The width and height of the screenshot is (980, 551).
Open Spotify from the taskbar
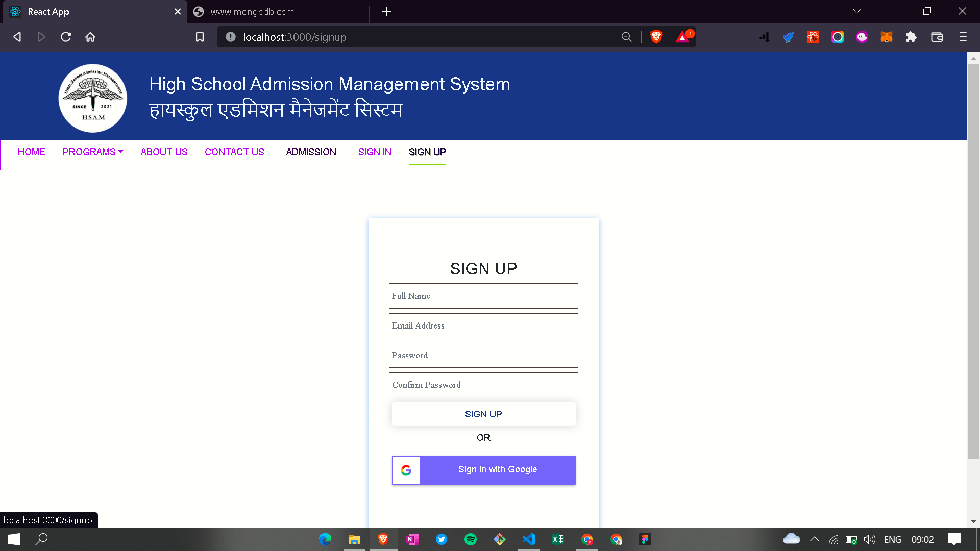point(471,539)
